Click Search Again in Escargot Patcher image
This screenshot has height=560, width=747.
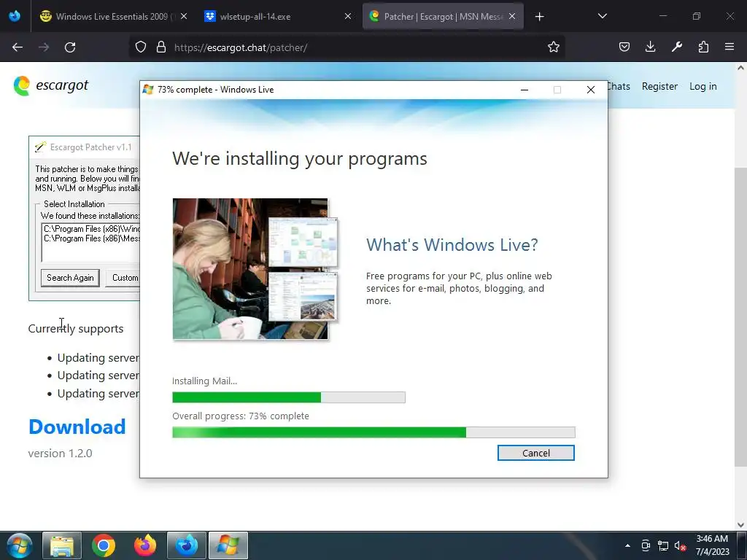click(70, 278)
